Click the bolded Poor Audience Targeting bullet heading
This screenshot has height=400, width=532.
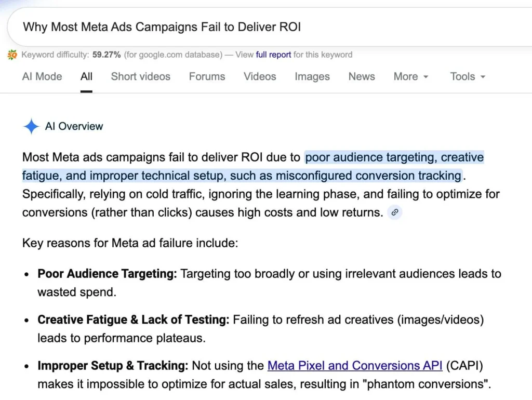pos(106,274)
